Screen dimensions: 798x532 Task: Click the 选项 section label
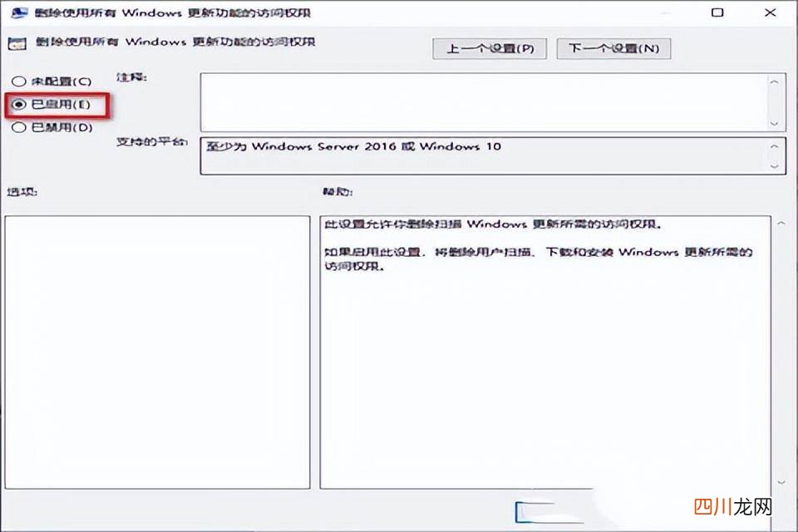22,192
